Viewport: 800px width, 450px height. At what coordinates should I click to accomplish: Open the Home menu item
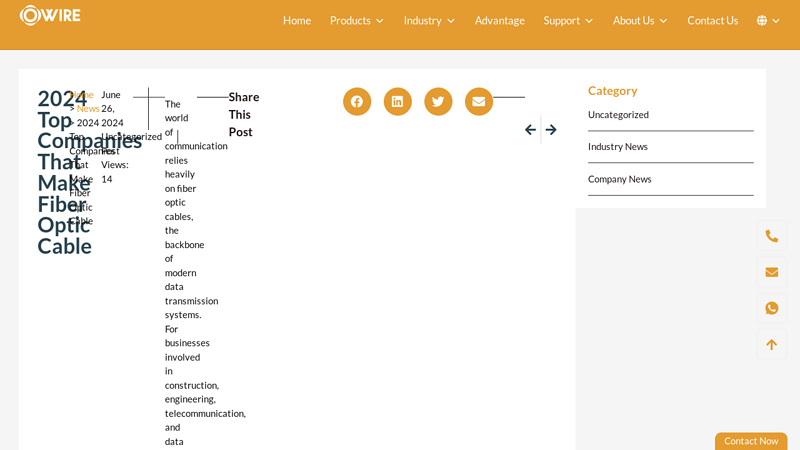[x=297, y=20]
